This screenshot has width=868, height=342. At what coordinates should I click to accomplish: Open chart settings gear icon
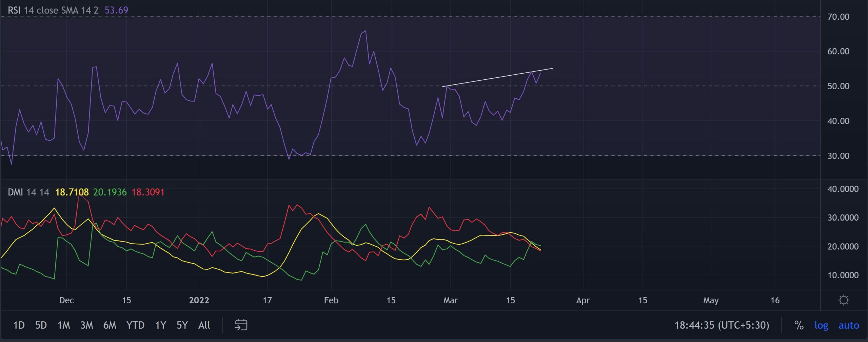tap(844, 300)
